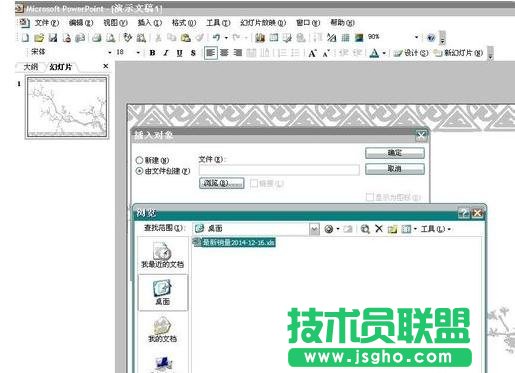Open the Slide Show menu
The image size is (515, 373).
tap(263, 23)
